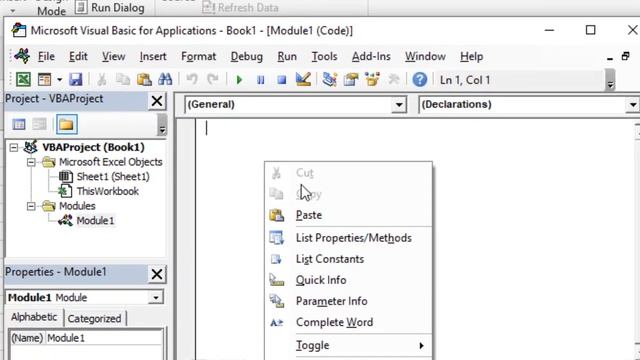The width and height of the screenshot is (640, 360).
Task: Open the Insert menu
Action: click(153, 56)
